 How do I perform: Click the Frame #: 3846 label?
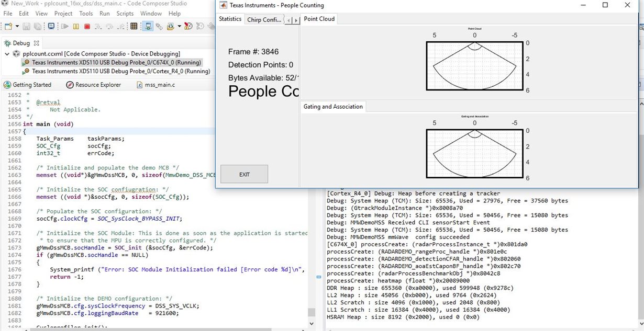pyautogui.click(x=253, y=52)
